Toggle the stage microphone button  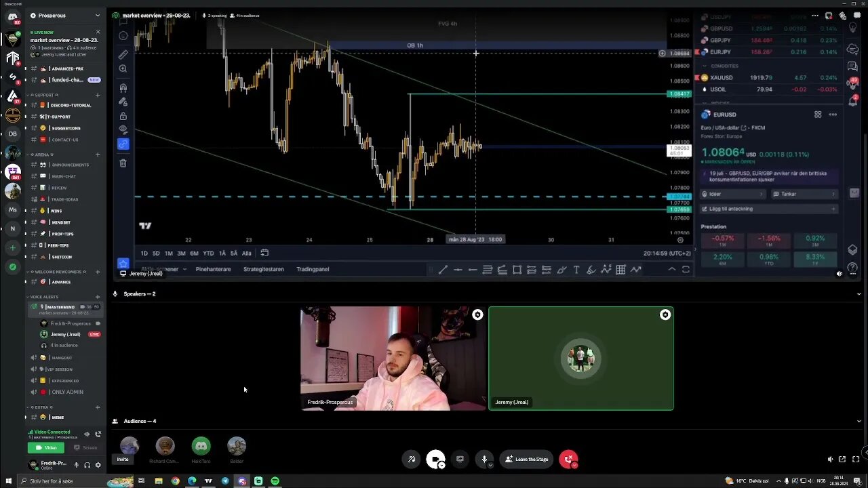pyautogui.click(x=484, y=459)
